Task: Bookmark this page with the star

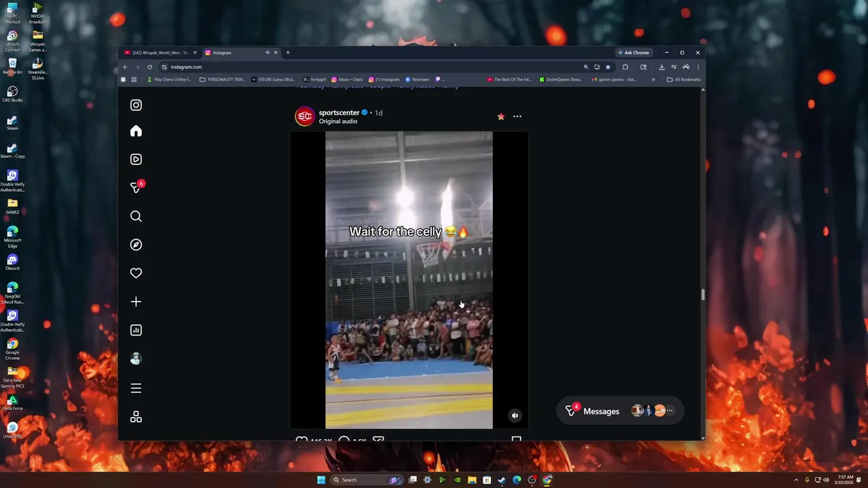Action: click(x=608, y=67)
